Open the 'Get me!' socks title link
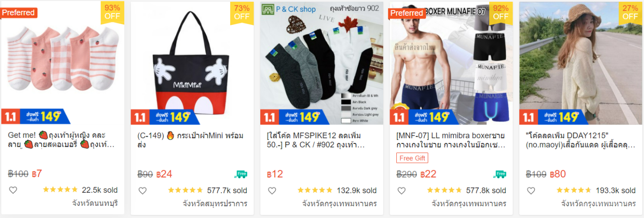This screenshot has height=218, width=644. [x=61, y=140]
